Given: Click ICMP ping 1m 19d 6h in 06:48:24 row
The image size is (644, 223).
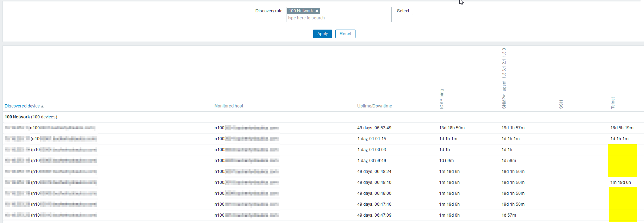Looking at the screenshot, I should click(449, 172).
